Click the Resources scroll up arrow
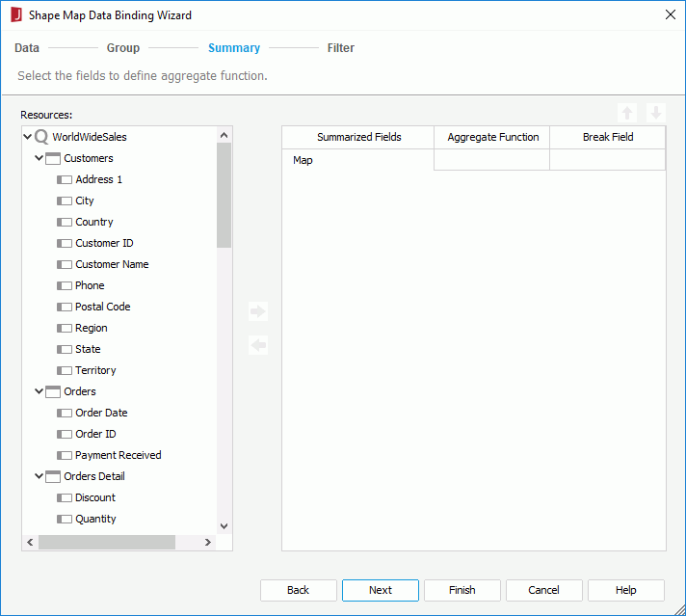The width and height of the screenshot is (686, 616). [224, 135]
